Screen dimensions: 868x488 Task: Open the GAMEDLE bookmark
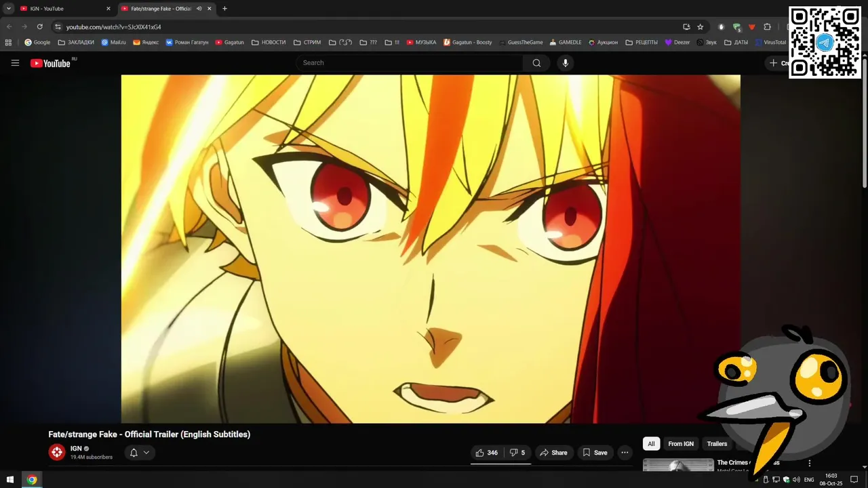566,42
